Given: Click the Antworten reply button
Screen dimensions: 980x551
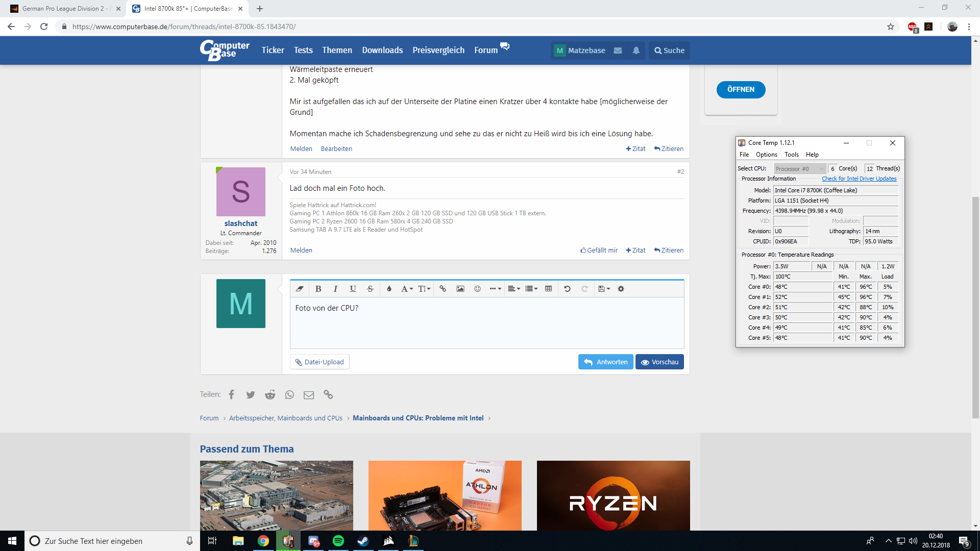Looking at the screenshot, I should point(605,362).
